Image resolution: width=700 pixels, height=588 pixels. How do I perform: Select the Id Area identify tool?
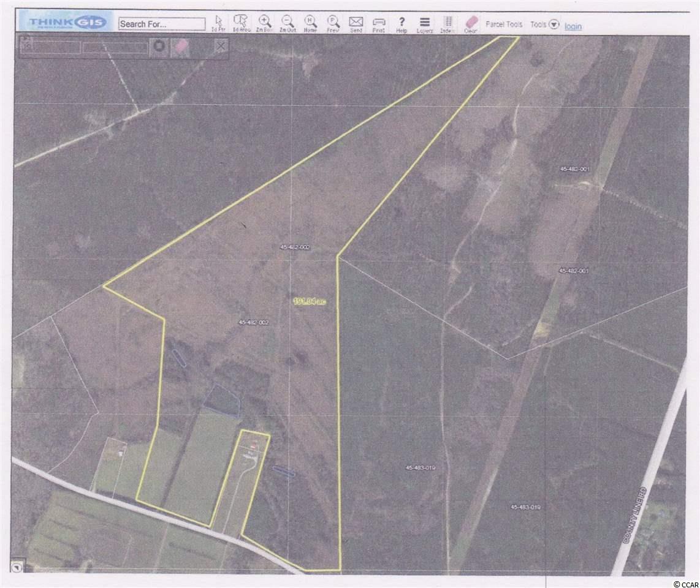point(241,23)
